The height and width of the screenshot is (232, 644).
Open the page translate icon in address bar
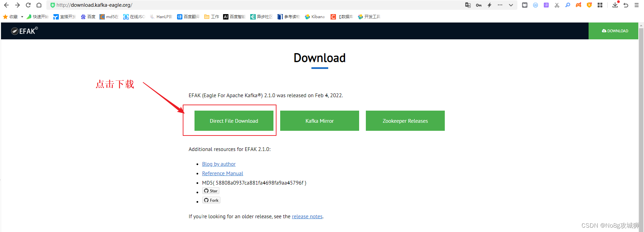(x=468, y=5)
